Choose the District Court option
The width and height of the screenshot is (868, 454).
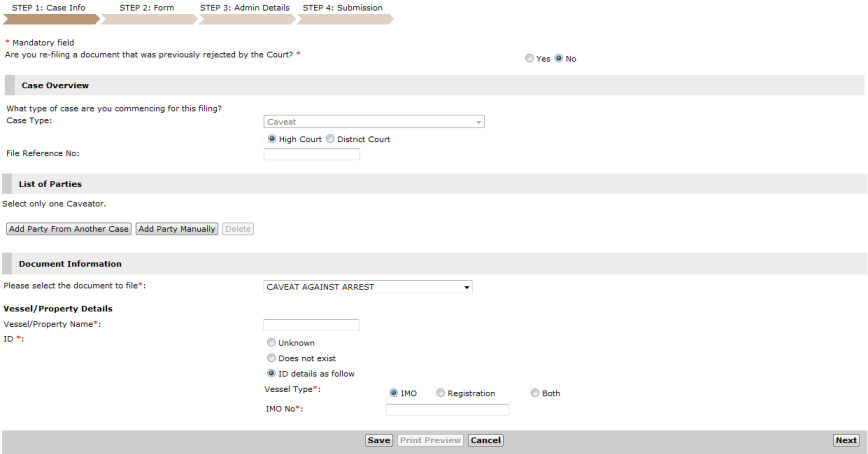coord(329,139)
